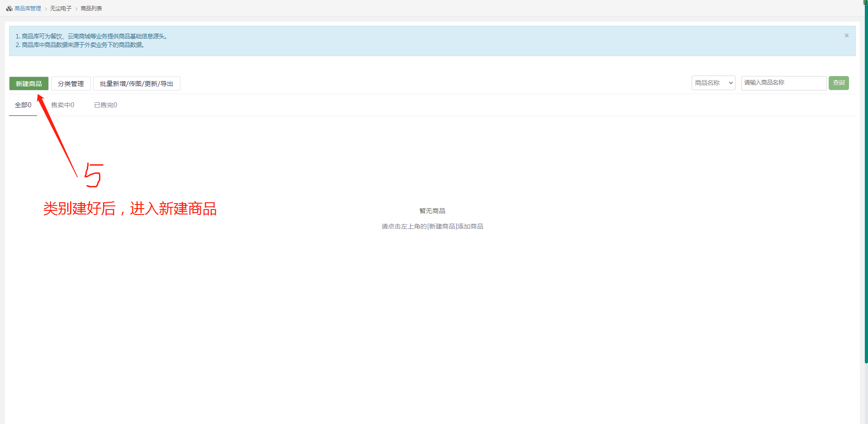Image resolution: width=868 pixels, height=424 pixels.
Task: Select the 已售完0 tab
Action: (105, 105)
